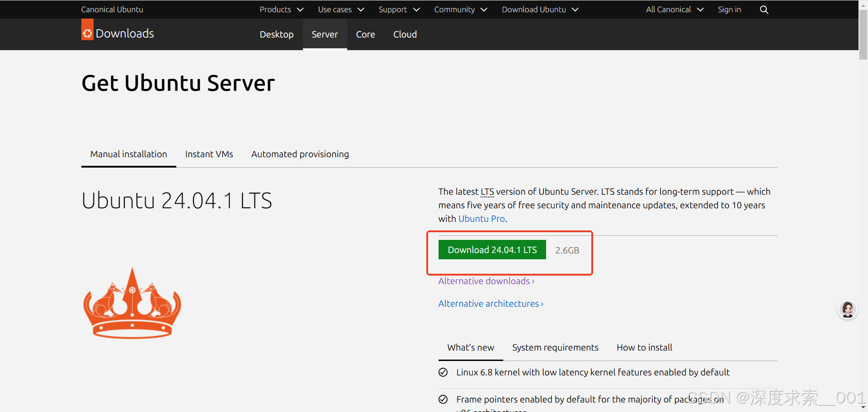Open the Alternative downloads link

(486, 281)
